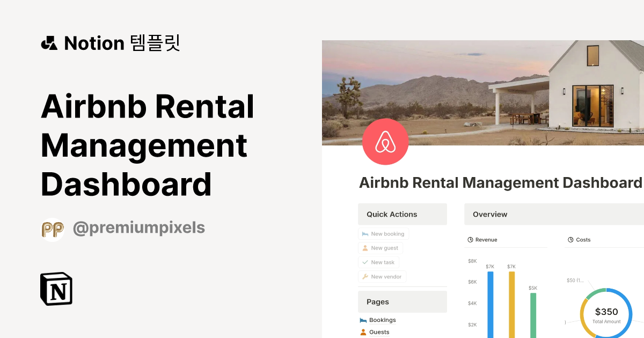
Task: Click the wrench icon on New vendor
Action: pyautogui.click(x=364, y=276)
